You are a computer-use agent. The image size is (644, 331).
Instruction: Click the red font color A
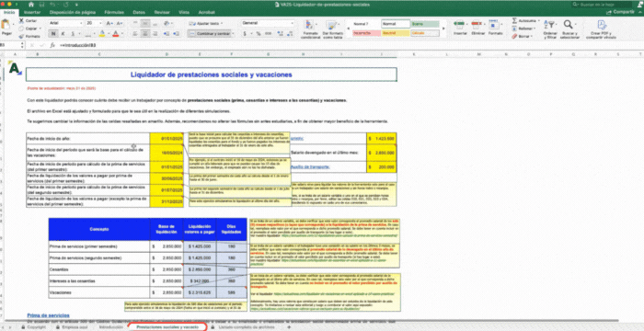(115, 34)
